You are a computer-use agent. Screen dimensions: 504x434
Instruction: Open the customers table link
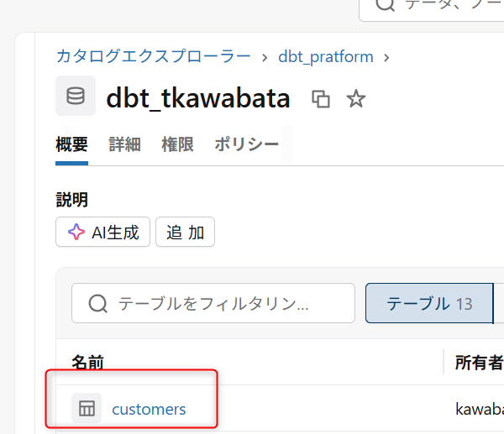149,409
